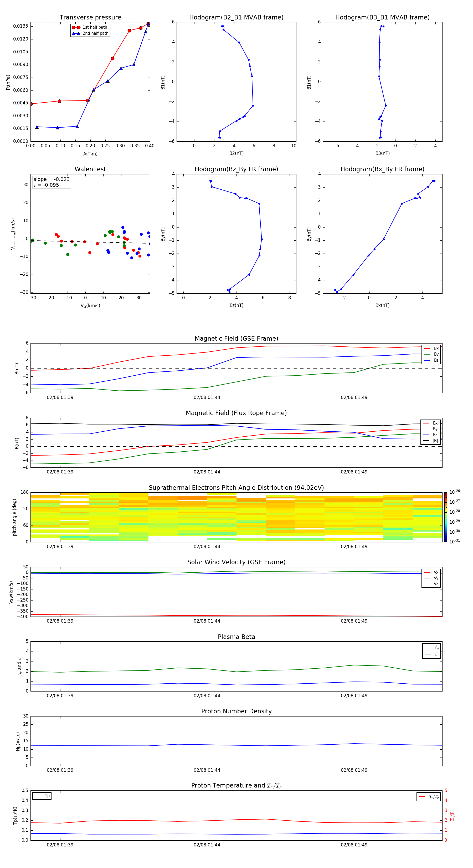Screen dimensions: 473x868
Task: Select the By entry in GSE magnetic field legend
Action: (431, 354)
